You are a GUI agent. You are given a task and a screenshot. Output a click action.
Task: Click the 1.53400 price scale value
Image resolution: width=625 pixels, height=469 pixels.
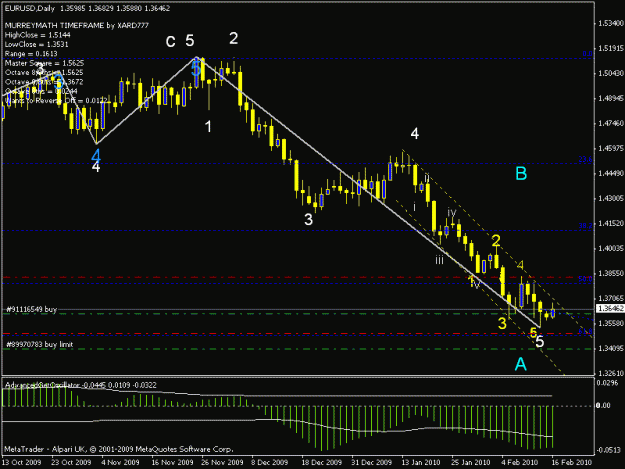[610, 24]
